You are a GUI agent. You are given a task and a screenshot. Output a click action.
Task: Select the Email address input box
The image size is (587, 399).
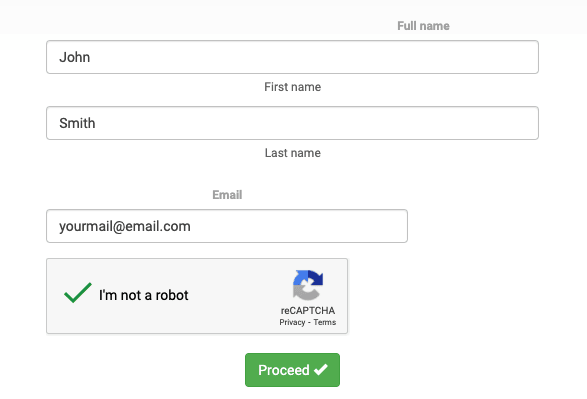[x=227, y=226]
